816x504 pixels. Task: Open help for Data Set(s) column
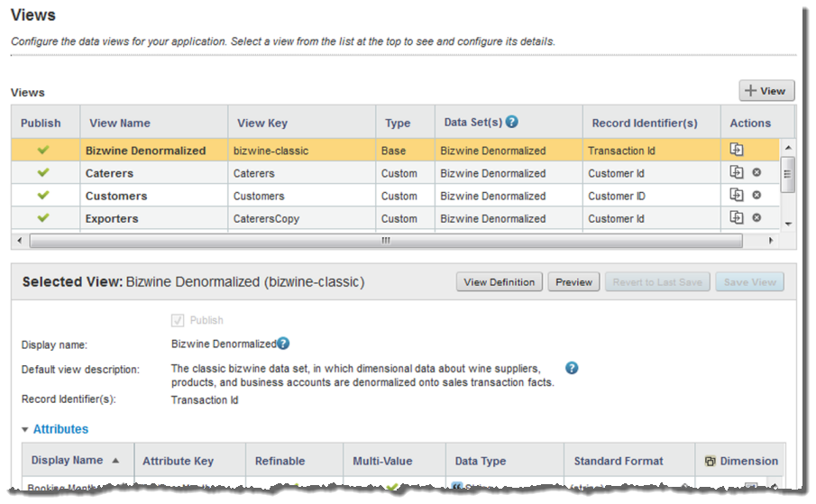pyautogui.click(x=511, y=123)
